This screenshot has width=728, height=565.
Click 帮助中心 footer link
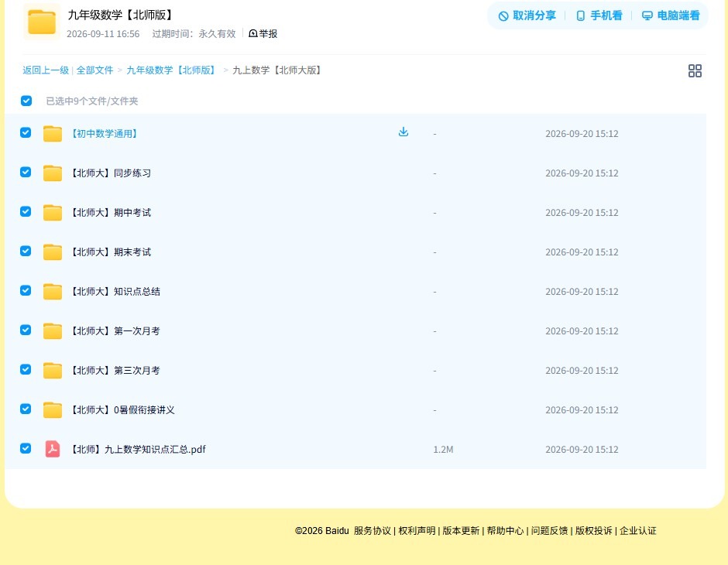click(505, 531)
